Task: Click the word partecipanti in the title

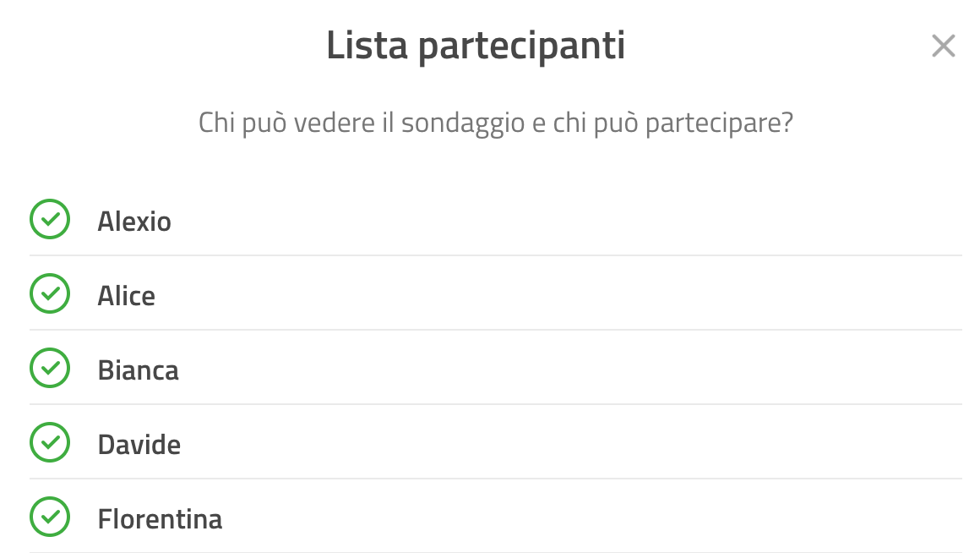Action: point(522,47)
